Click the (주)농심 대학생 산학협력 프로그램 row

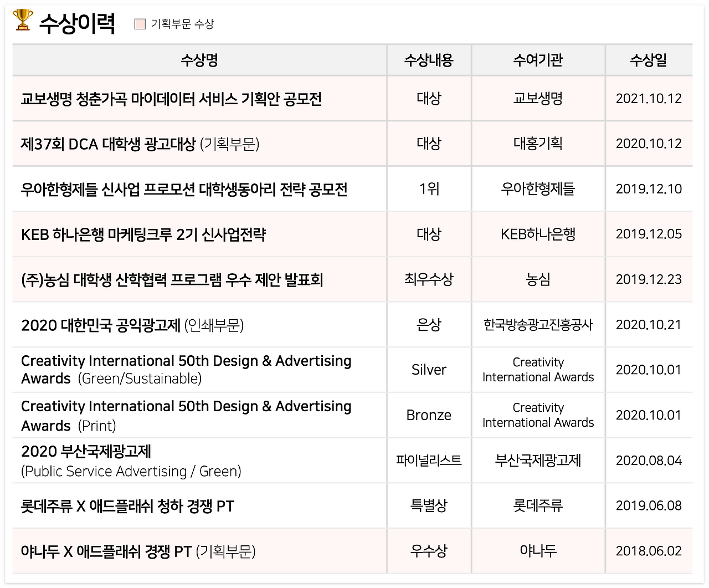[x=352, y=279]
